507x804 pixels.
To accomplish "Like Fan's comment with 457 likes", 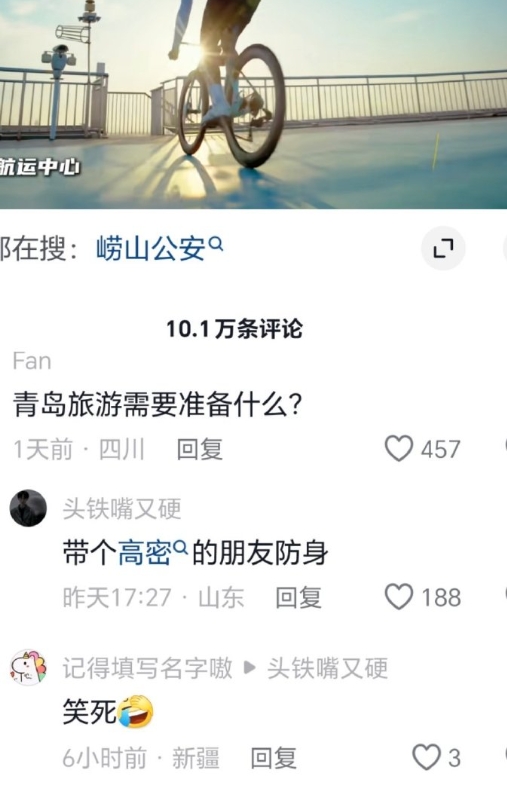I will 399,449.
